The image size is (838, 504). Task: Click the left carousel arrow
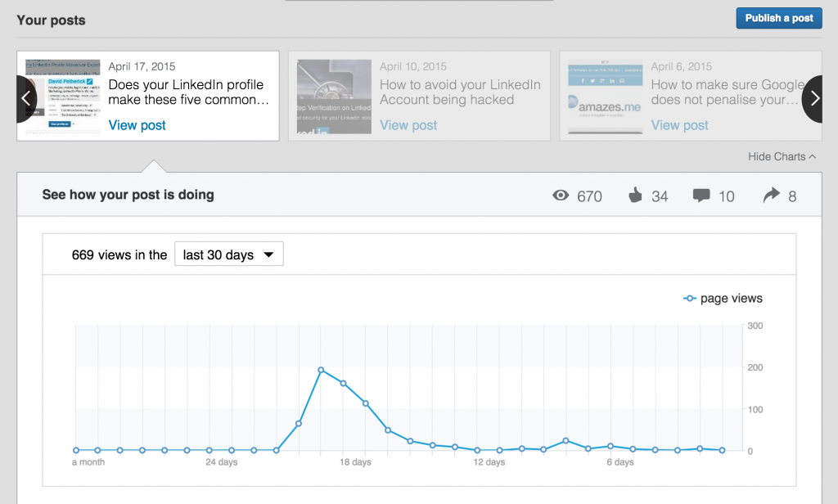[26, 98]
